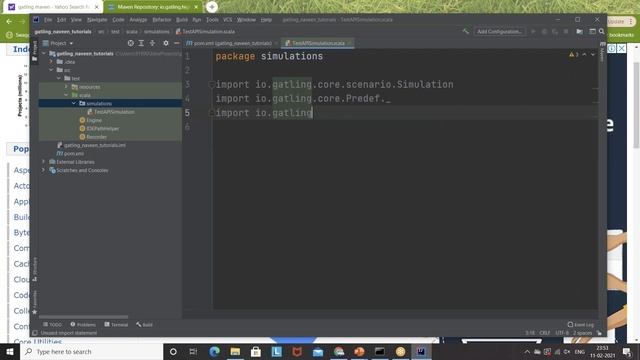Select IDEPathHelper in project tree
This screenshot has width=640, height=360.
coord(99,128)
